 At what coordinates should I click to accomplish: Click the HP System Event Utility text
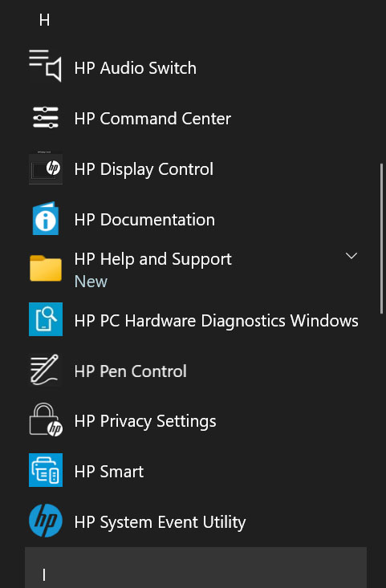click(160, 523)
